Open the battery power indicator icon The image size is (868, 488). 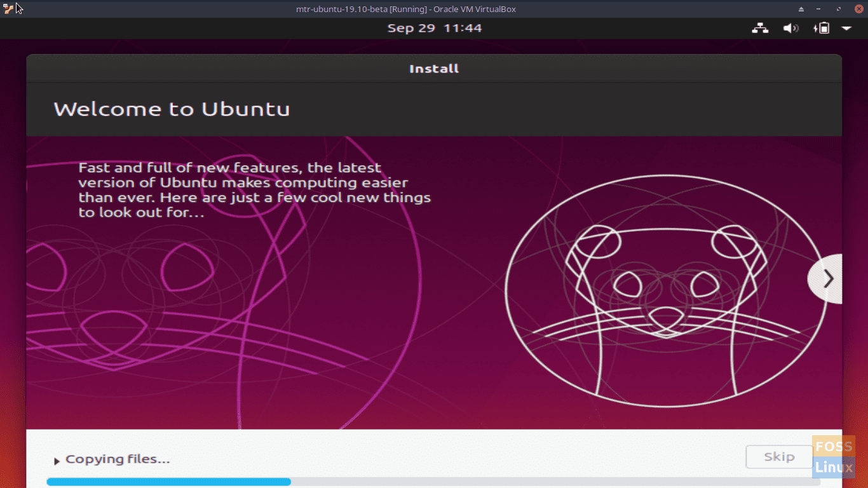[x=822, y=28]
